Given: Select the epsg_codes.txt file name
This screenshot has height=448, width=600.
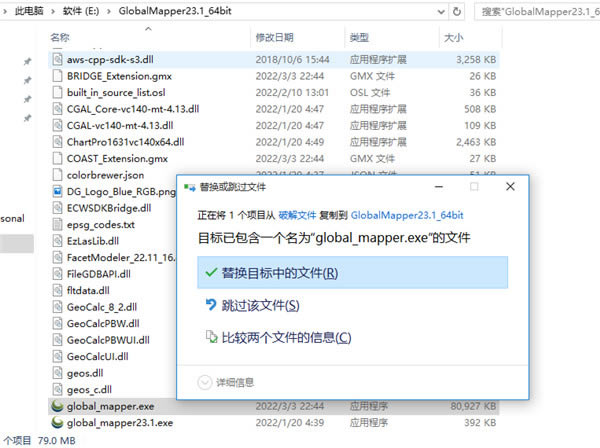Looking at the screenshot, I should point(101,225).
